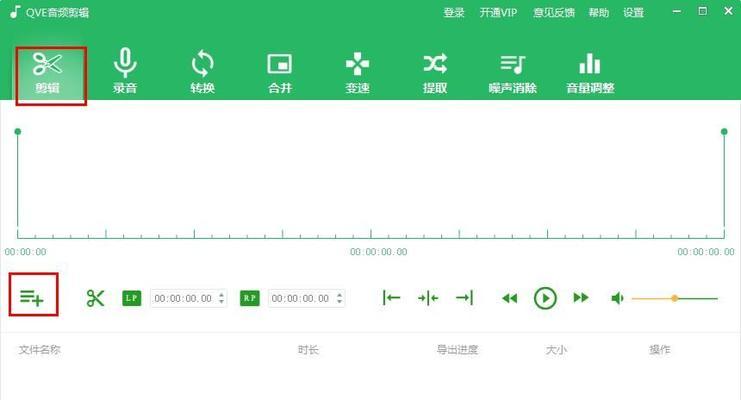Open the 提取 extract tab

tap(435, 72)
